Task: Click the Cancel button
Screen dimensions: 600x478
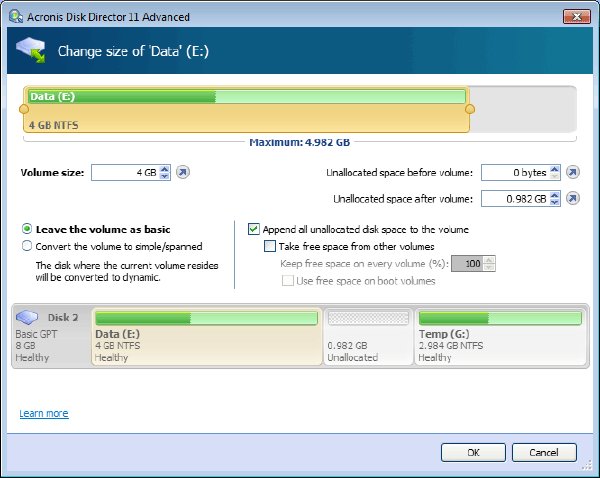Action: point(544,452)
